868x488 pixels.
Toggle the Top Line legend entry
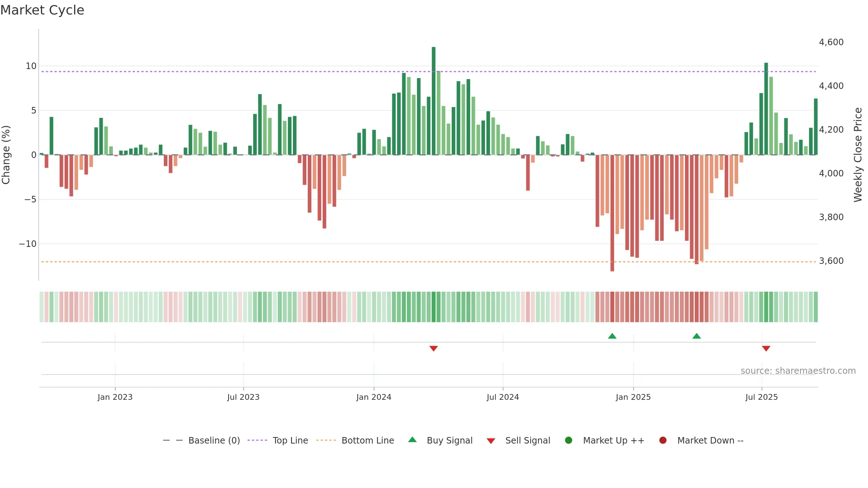(x=278, y=440)
